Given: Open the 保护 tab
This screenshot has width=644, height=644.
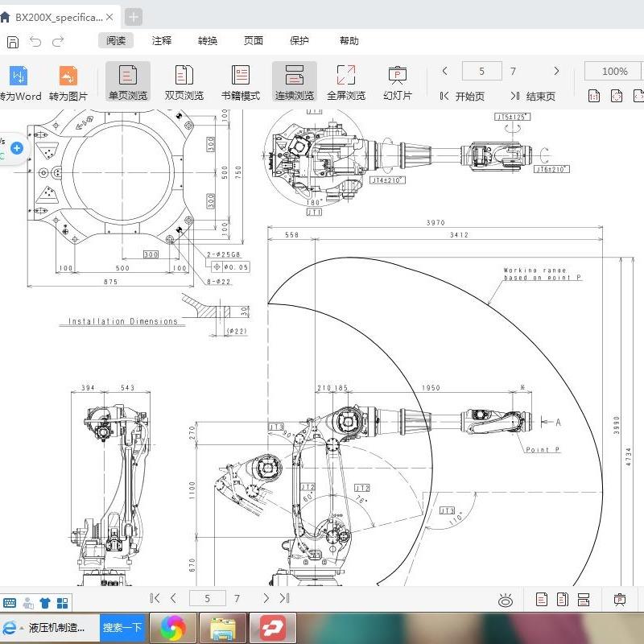Looking at the screenshot, I should click(299, 40).
